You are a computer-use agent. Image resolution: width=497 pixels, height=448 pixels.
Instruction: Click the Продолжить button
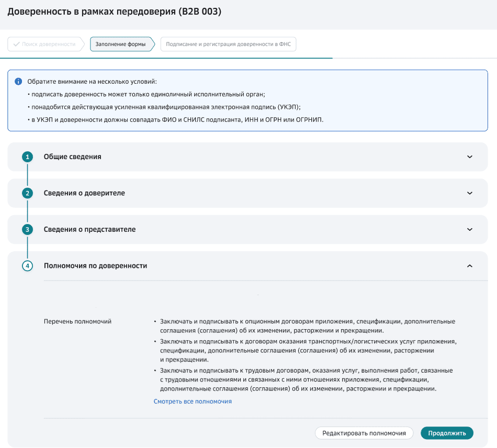447,433
